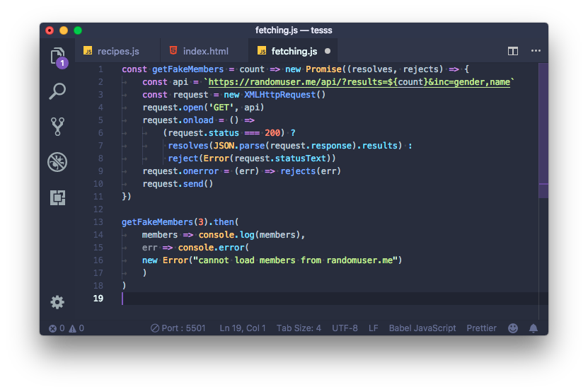Open the editor More Actions menu
This screenshot has width=588, height=392.
[x=536, y=51]
